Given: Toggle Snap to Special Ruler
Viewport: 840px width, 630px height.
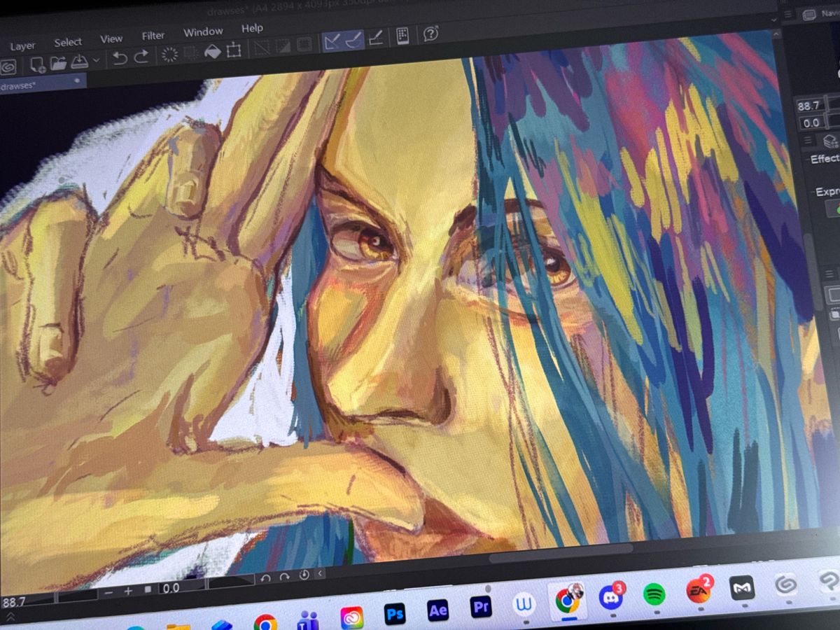Looking at the screenshot, I should pyautogui.click(x=353, y=40).
